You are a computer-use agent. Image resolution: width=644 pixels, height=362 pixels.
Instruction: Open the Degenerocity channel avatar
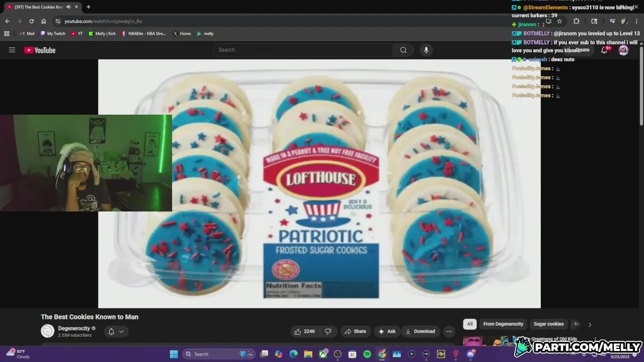[47, 331]
